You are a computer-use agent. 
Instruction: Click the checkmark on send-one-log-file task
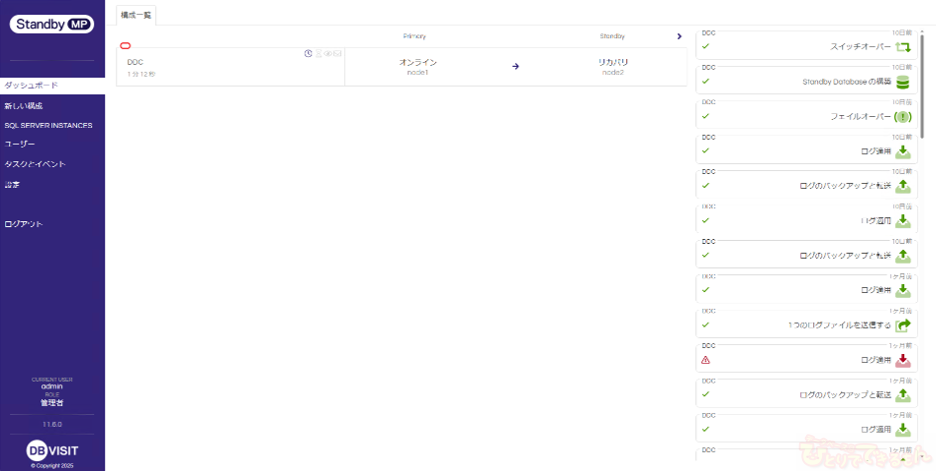(x=706, y=325)
